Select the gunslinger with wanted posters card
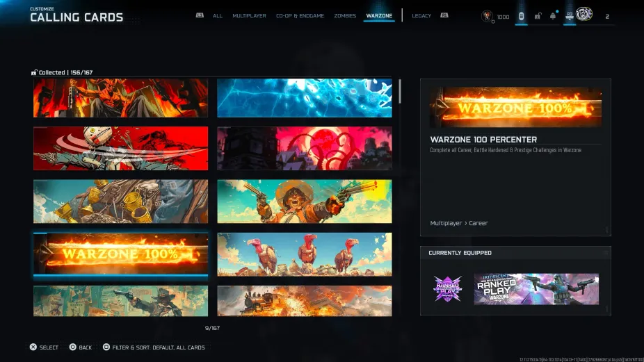Image resolution: width=644 pixels, height=362 pixels. pos(121,301)
